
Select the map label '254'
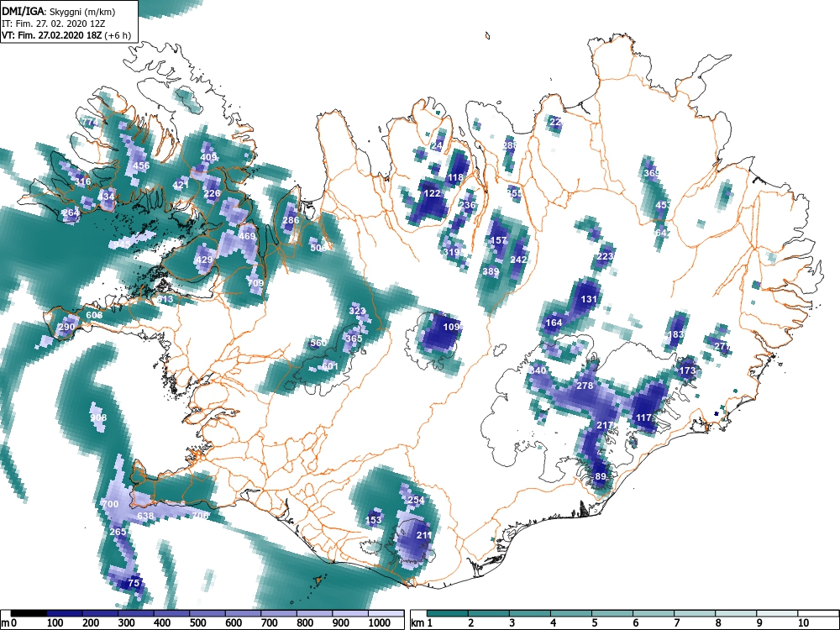[x=416, y=501]
